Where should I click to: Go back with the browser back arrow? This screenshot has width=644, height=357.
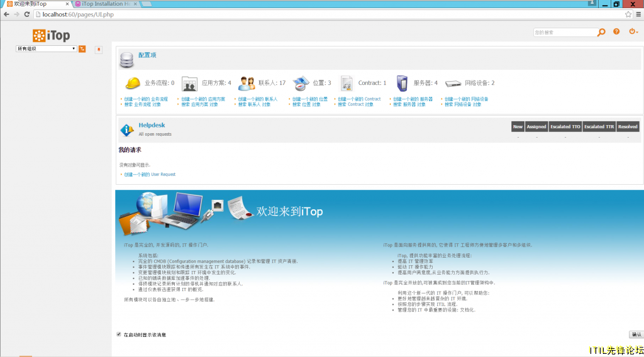pos(6,14)
